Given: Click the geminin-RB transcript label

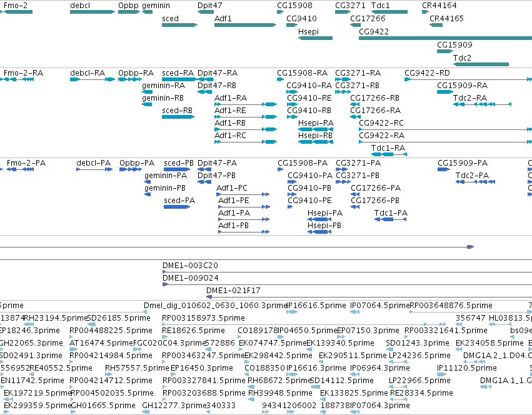Looking at the screenshot, I should tap(163, 98).
